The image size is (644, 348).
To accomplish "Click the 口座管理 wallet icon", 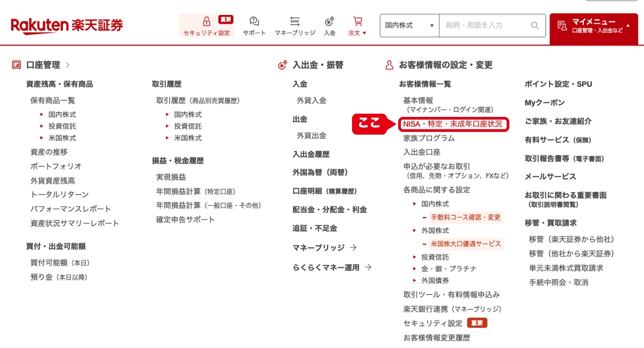I will coord(16,65).
